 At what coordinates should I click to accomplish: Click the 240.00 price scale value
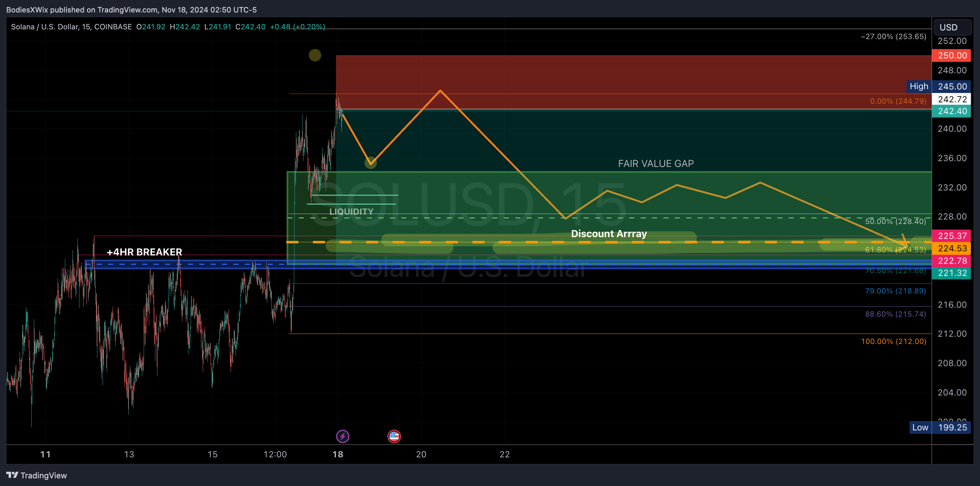click(x=952, y=128)
